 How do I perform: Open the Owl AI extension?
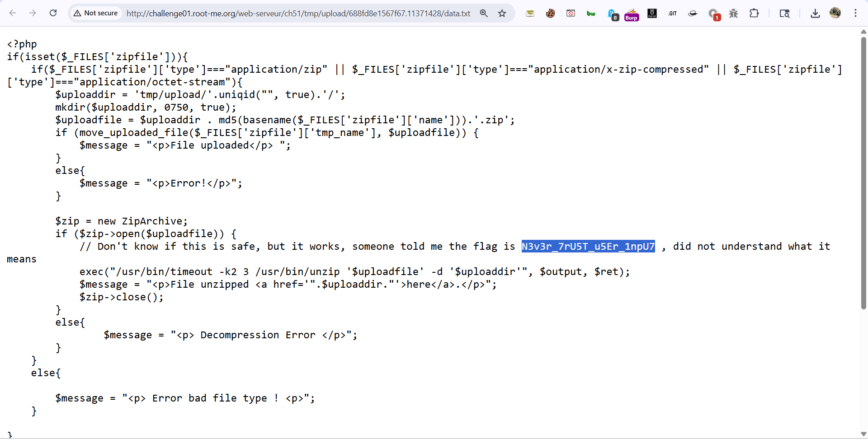(x=652, y=14)
